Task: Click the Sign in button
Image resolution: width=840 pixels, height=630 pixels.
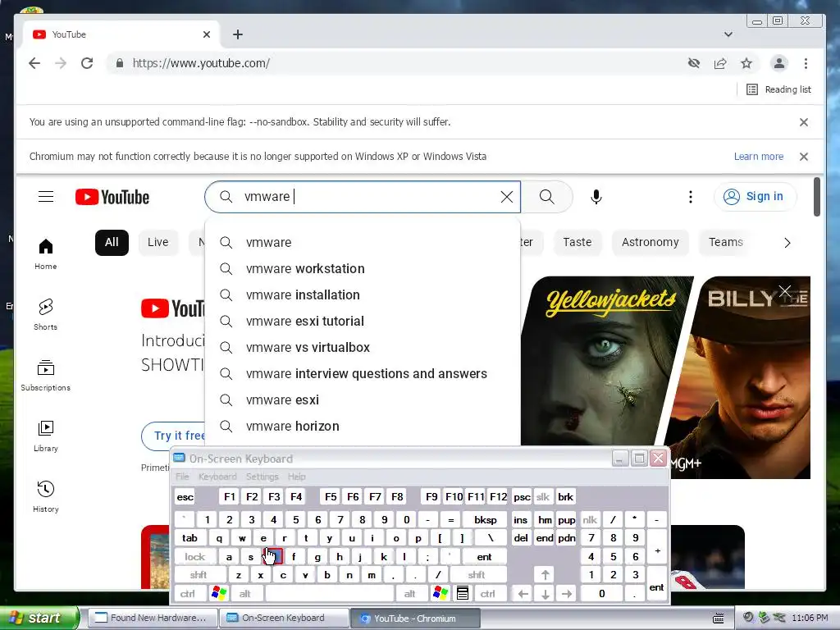Action: (x=756, y=197)
